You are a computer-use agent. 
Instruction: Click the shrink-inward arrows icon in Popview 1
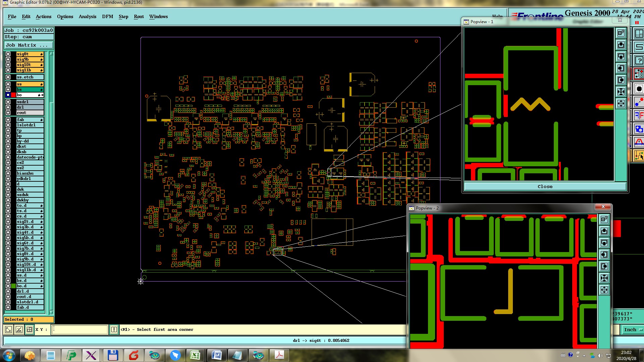click(x=621, y=92)
